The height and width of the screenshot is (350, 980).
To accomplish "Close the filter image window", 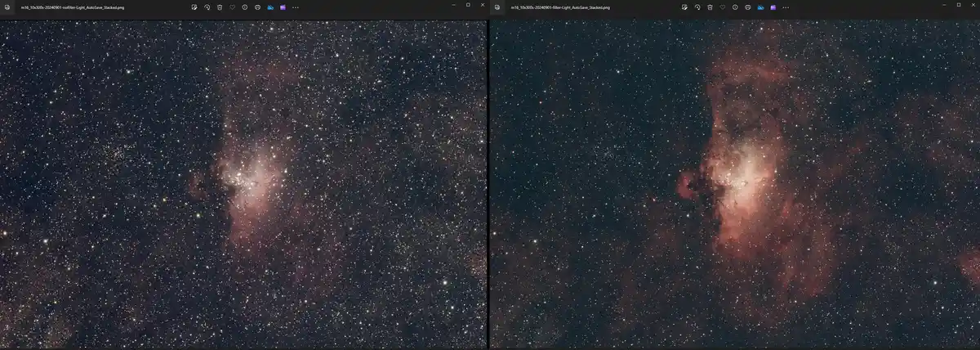I will 972,5.
